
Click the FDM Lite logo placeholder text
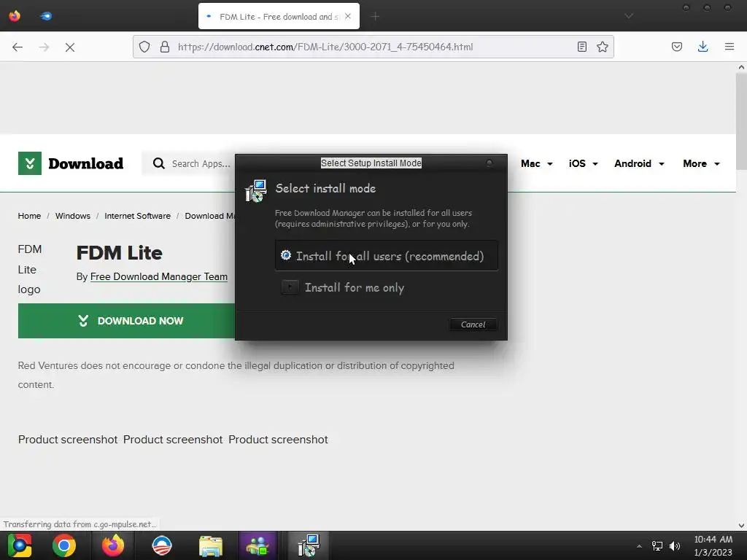tap(29, 269)
